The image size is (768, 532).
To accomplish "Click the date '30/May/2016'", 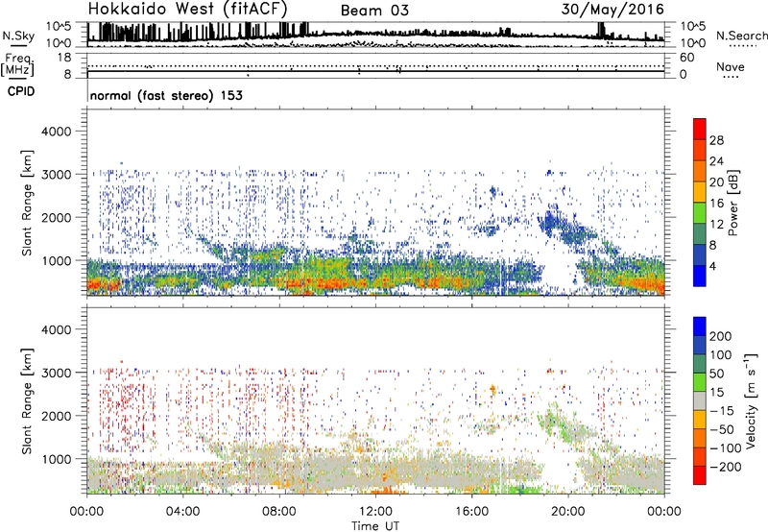I will [x=612, y=10].
